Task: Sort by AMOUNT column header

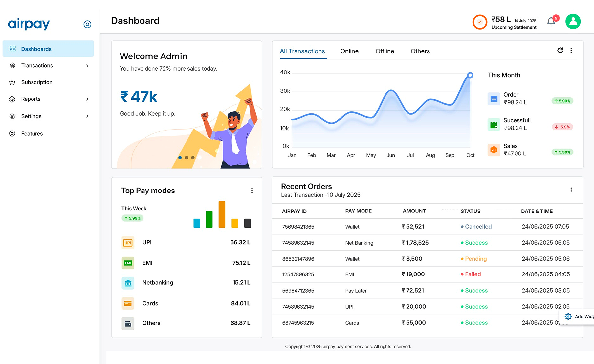Action: [414, 211]
